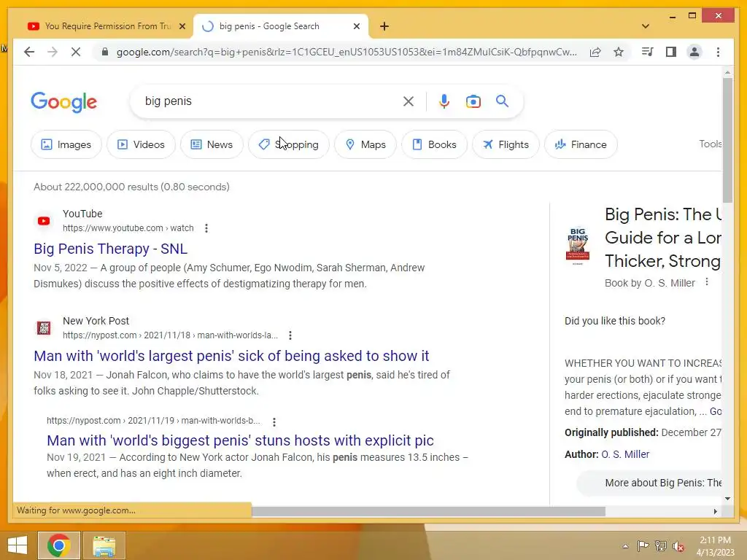
Task: Click the forward navigation arrow
Action: click(x=53, y=52)
